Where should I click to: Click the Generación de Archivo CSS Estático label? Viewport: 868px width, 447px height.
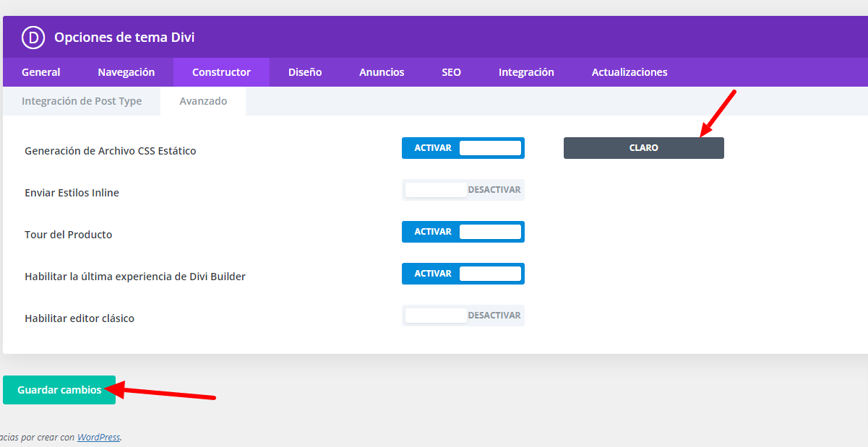point(111,151)
